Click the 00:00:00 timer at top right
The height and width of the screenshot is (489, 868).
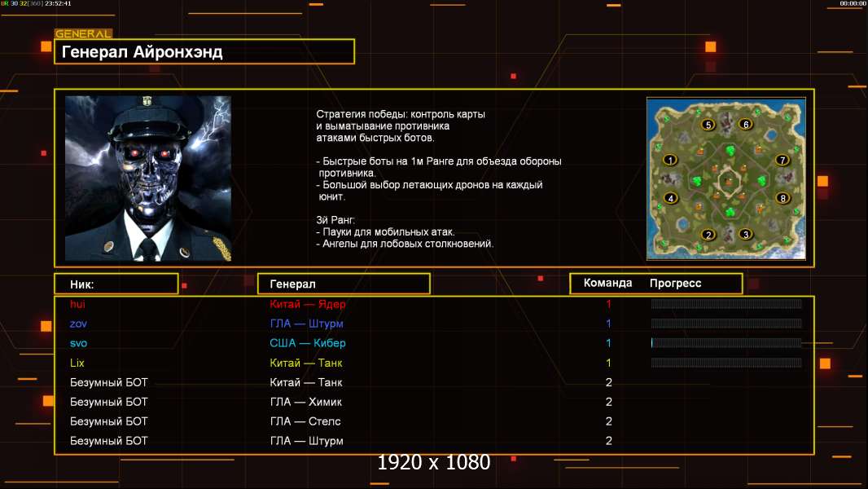[x=853, y=3]
